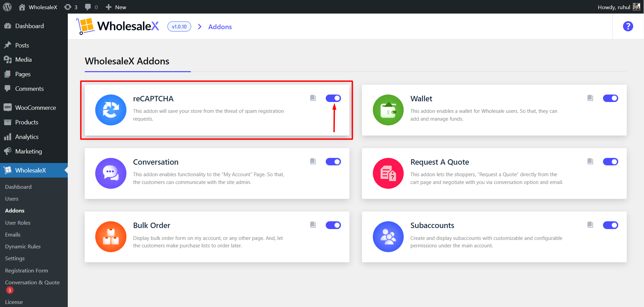Open the WholesaleX site home icon
This screenshot has height=307, width=644.
point(22,7)
